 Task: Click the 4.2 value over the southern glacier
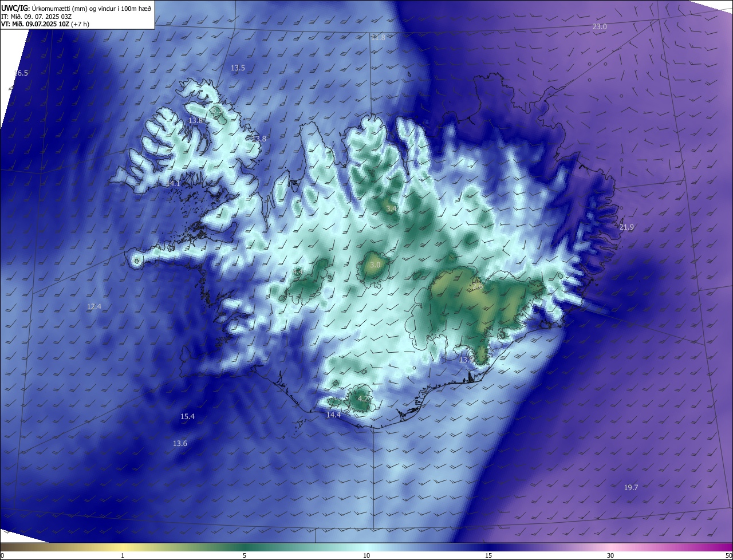pos(363,399)
